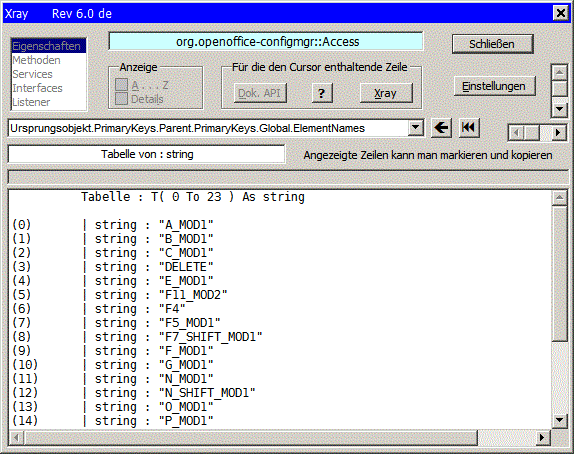Click down arrow of results list scrollbar

click(x=559, y=420)
